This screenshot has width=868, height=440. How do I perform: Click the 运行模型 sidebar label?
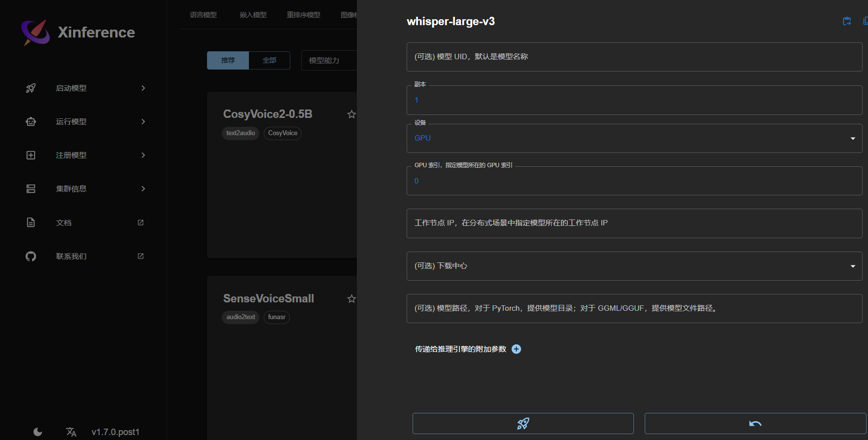[71, 121]
